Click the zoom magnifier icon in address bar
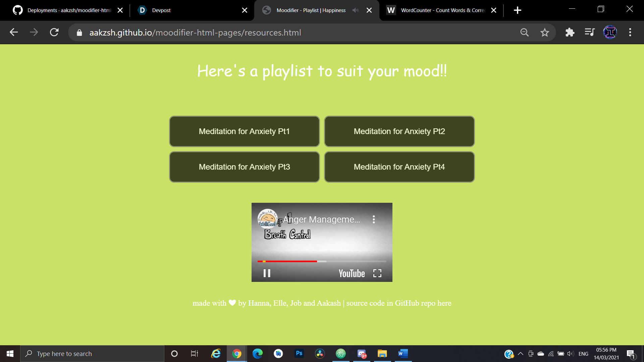 click(x=524, y=33)
